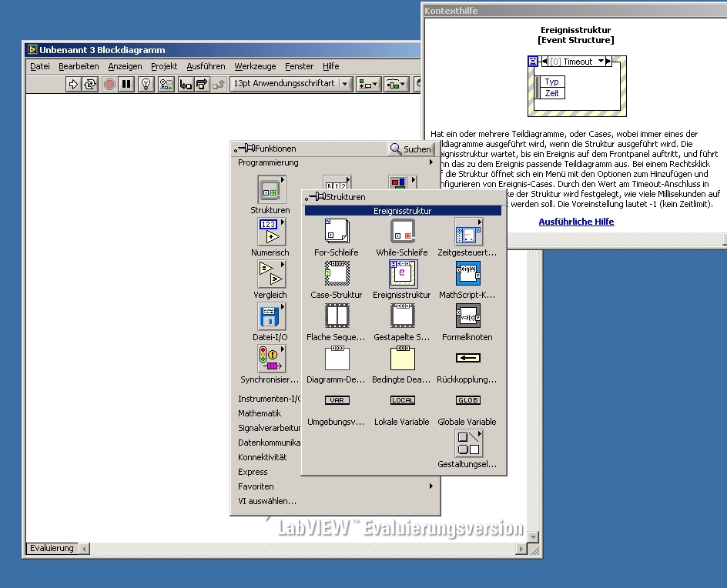The height and width of the screenshot is (588, 727).
Task: Click the Step Over toolbar button
Action: click(202, 84)
